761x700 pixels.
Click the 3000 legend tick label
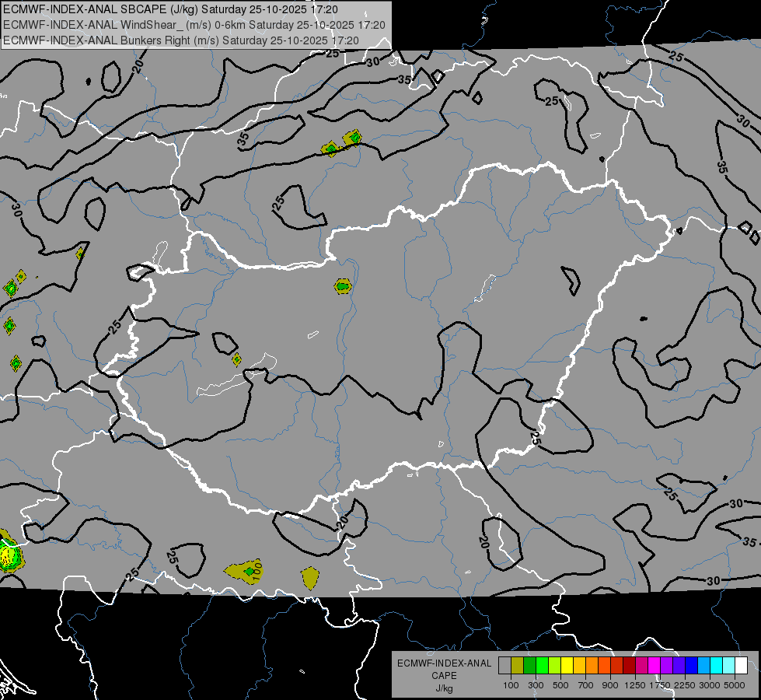710,685
